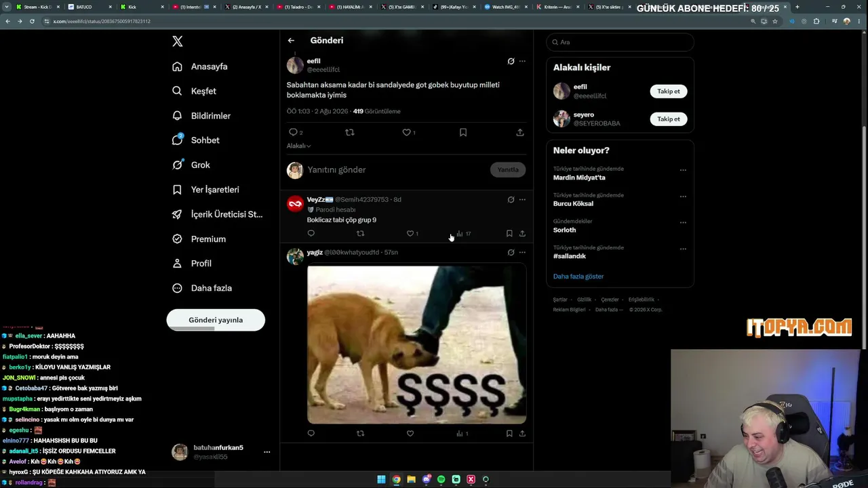Like yagiz's comment
The width and height of the screenshot is (868, 488).
410,433
